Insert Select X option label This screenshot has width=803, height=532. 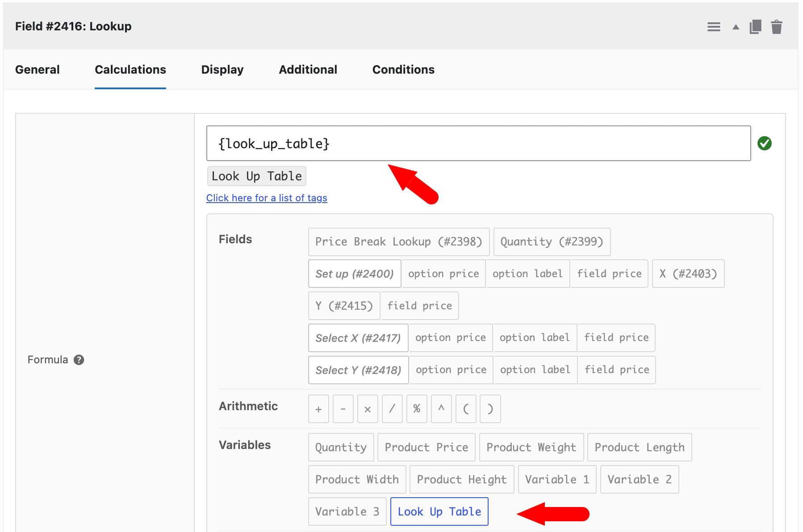[535, 338]
